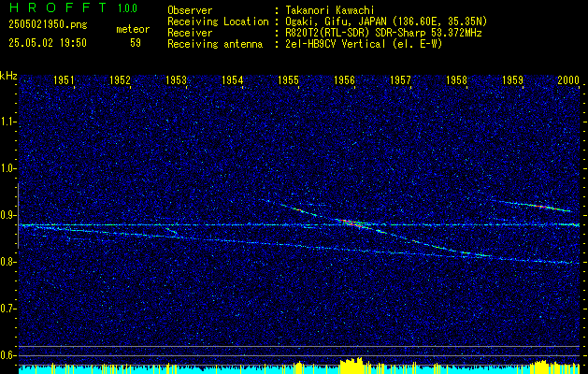Click the timestamp 25.05.02 19:50

48,43
